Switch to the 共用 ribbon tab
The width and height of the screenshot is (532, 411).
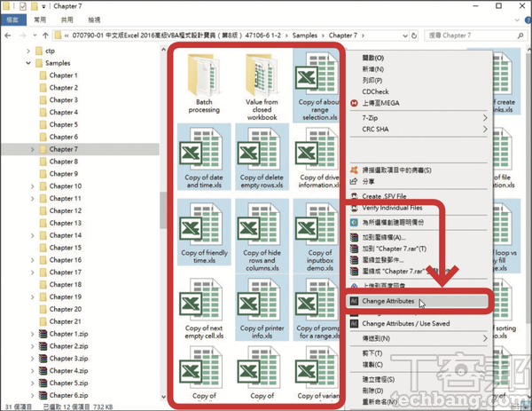(66, 20)
